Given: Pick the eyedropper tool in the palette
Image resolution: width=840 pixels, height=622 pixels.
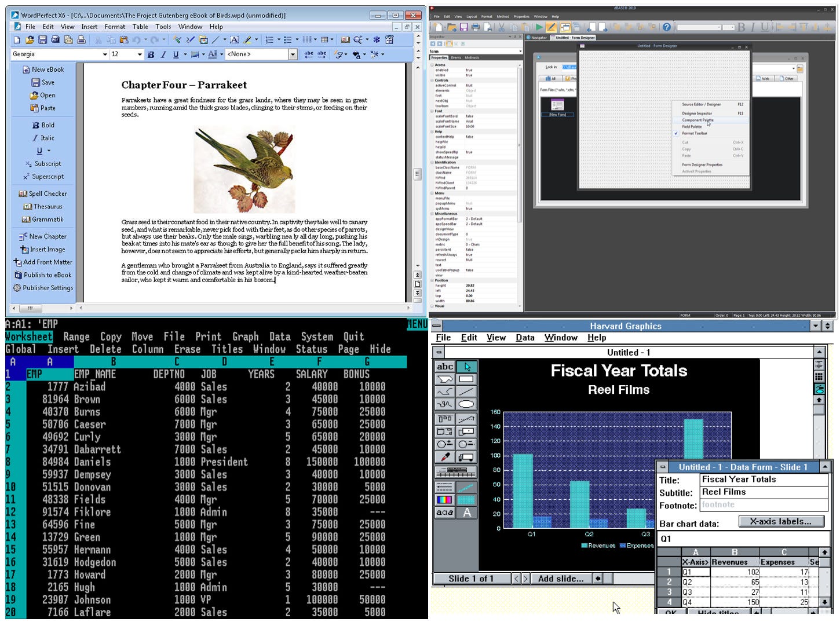Looking at the screenshot, I should tap(445, 456).
